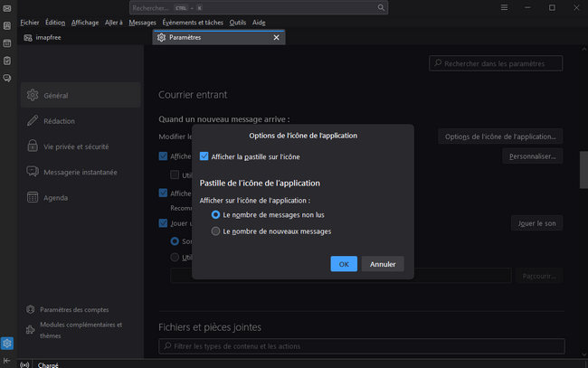Open the Outils menu
The height and width of the screenshot is (368, 588).
point(238,22)
